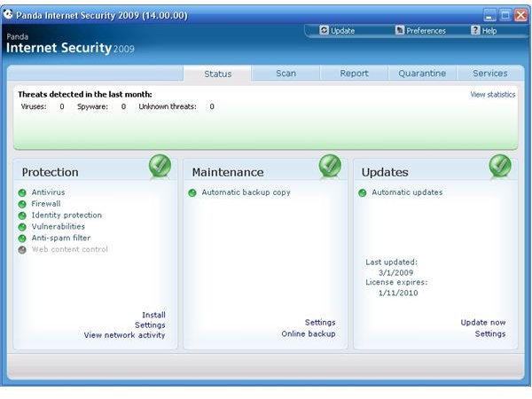Open Preferences from the top toolbar
This screenshot has width=532, height=399.
click(x=420, y=30)
